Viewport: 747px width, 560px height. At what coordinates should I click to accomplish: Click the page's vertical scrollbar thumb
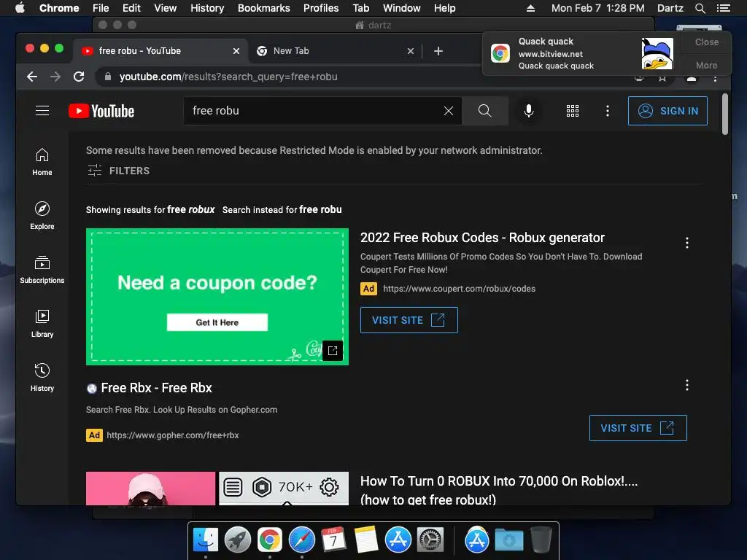coord(724,114)
